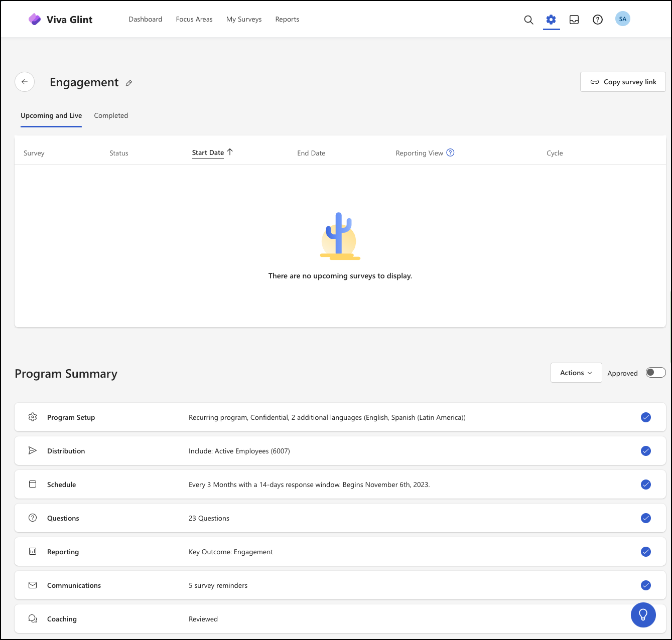Open the settings gear in header
This screenshot has height=640, width=672.
(x=551, y=20)
